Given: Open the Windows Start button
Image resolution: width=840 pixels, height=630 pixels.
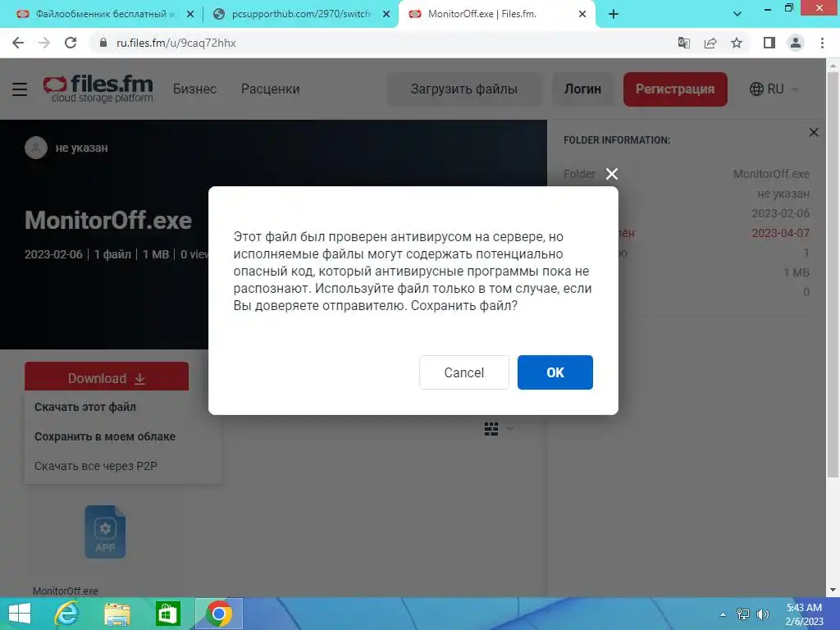Looking at the screenshot, I should [x=20, y=614].
